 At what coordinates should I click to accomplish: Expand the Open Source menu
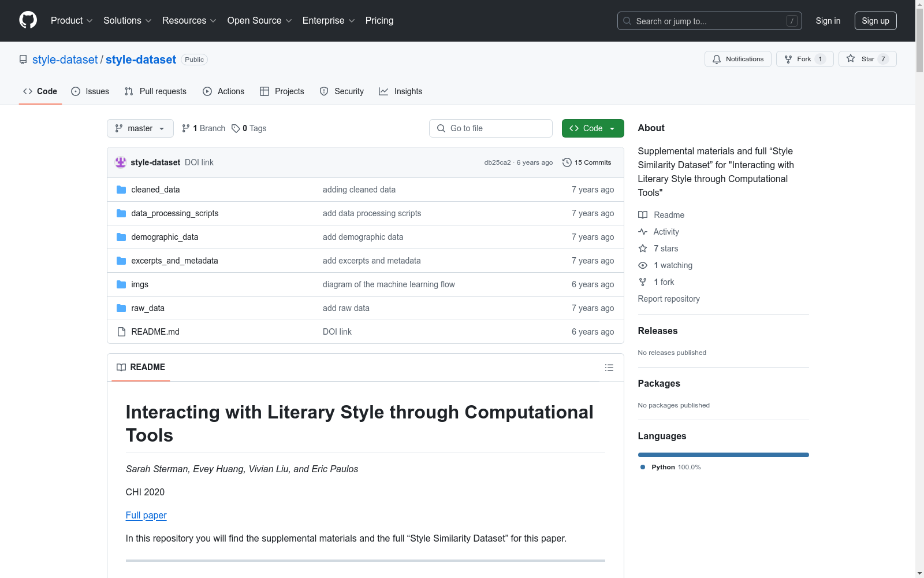(x=260, y=21)
